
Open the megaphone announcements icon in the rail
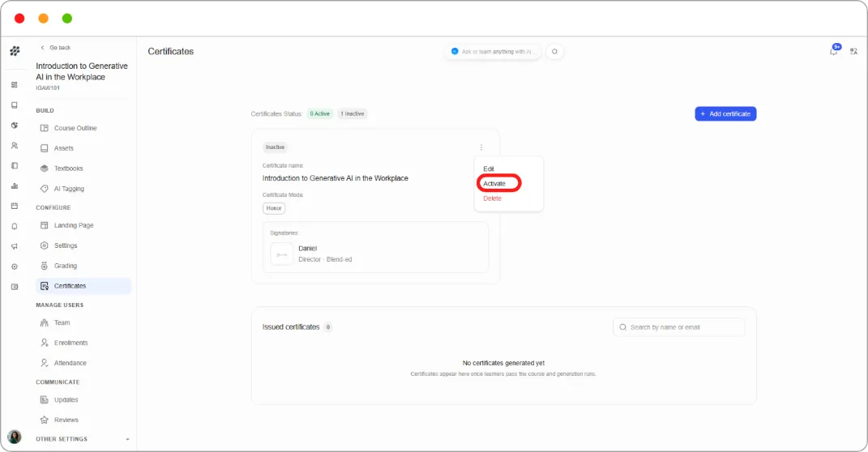pyautogui.click(x=15, y=246)
